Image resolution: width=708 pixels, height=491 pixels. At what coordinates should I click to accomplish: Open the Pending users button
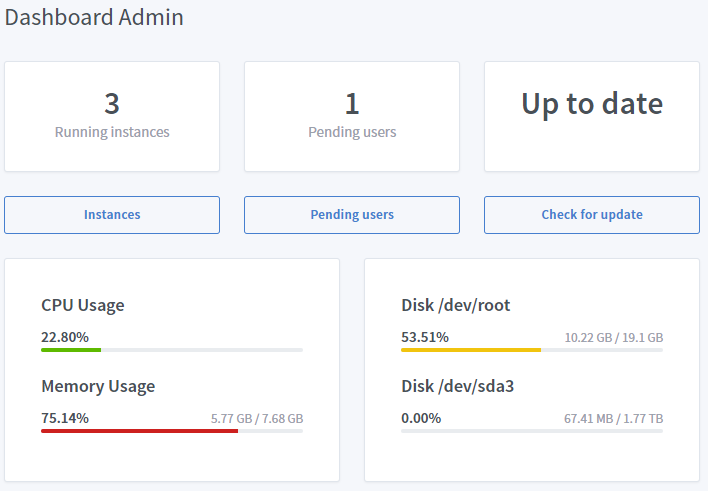pyautogui.click(x=352, y=215)
